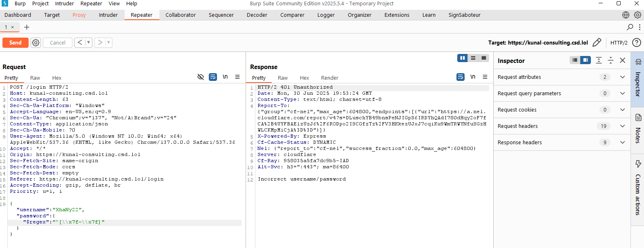Toggle the HTTP/2 protocol label

click(x=619, y=42)
